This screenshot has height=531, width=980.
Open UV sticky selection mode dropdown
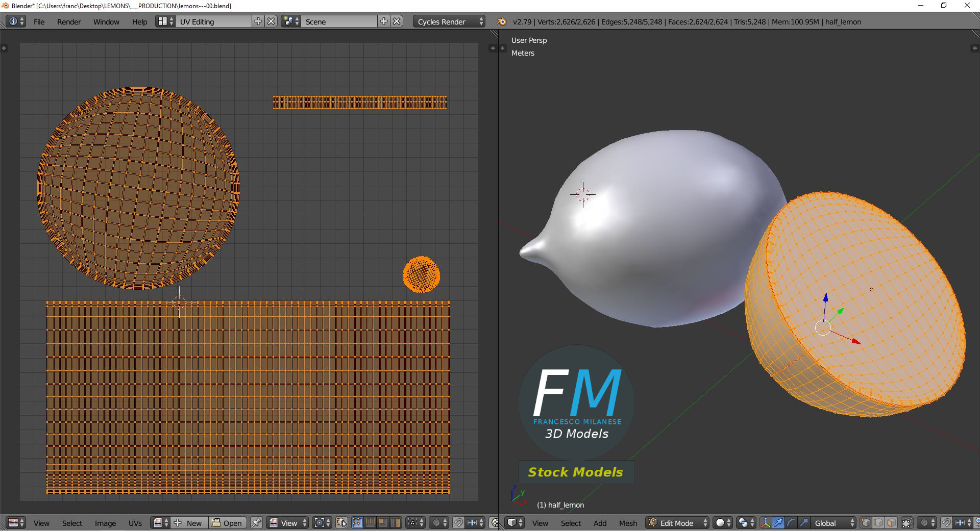[x=415, y=523]
